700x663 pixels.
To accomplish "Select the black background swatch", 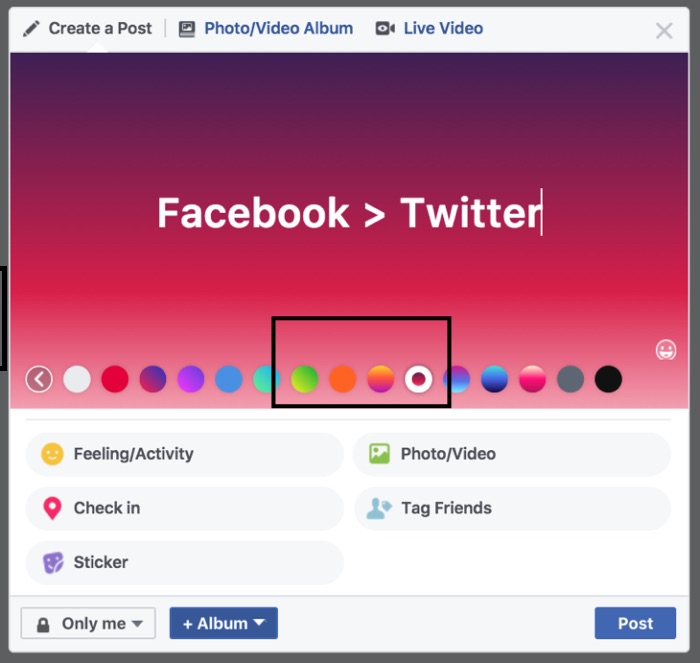I will click(x=608, y=379).
